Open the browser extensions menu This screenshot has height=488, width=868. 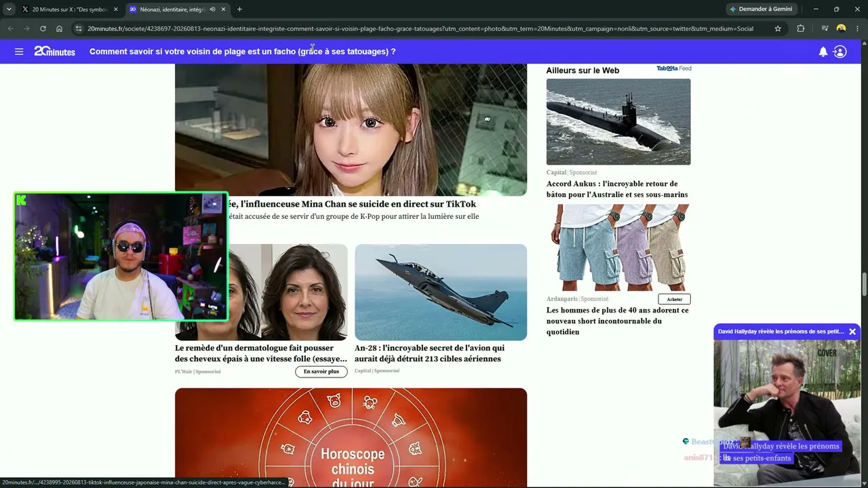(801, 28)
